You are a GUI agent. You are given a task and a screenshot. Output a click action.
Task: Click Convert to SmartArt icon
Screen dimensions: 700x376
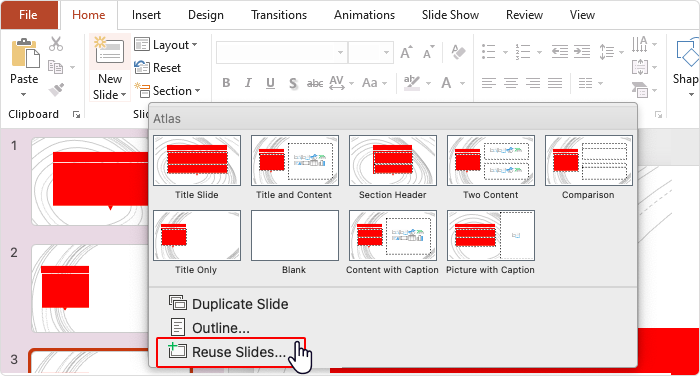(640, 90)
